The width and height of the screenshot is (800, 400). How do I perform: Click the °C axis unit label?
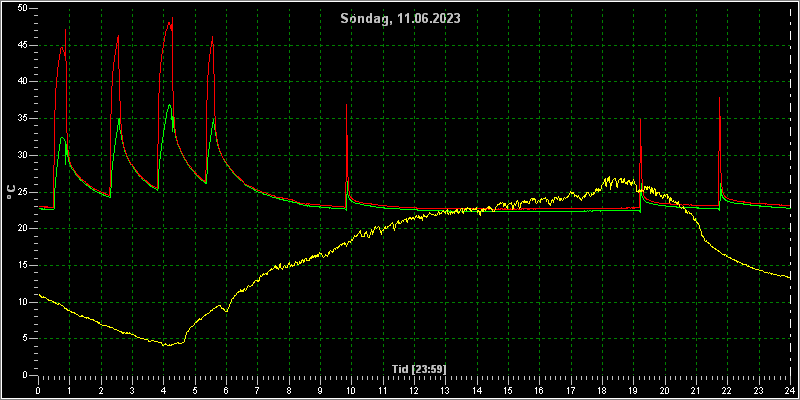point(10,192)
